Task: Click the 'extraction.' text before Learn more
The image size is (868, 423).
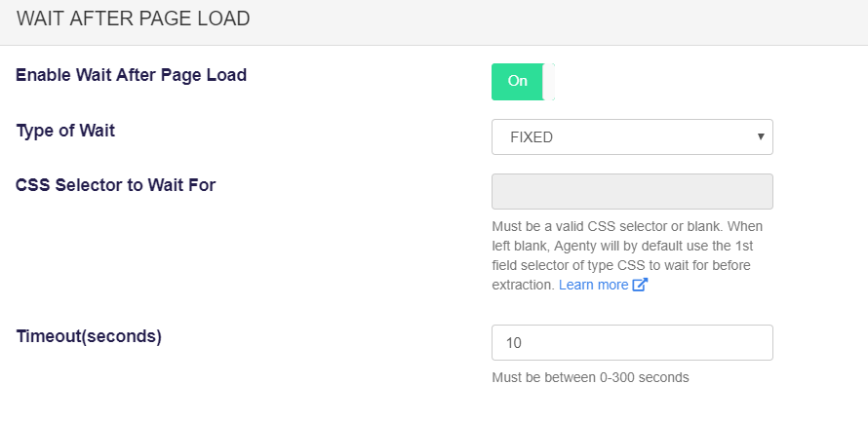Action: pos(523,285)
